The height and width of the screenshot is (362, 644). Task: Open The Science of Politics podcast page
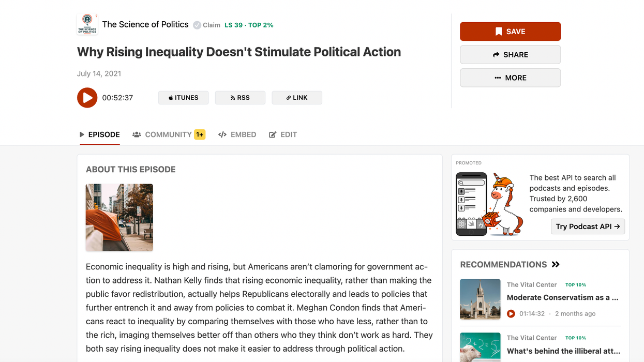[x=145, y=24]
